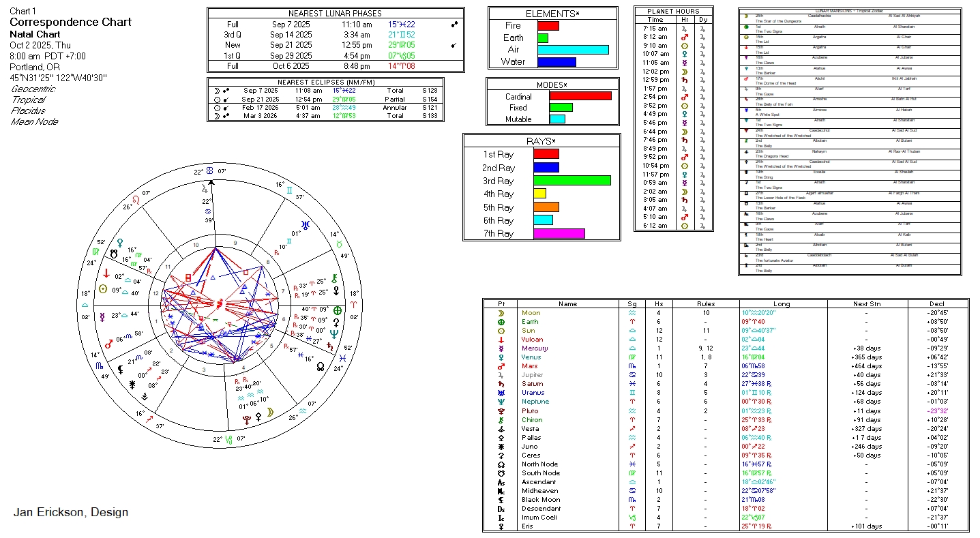Viewport: 980px width, 538px height.
Task: Click the Leo sign glyph on the outer wheel
Action: coord(136,199)
